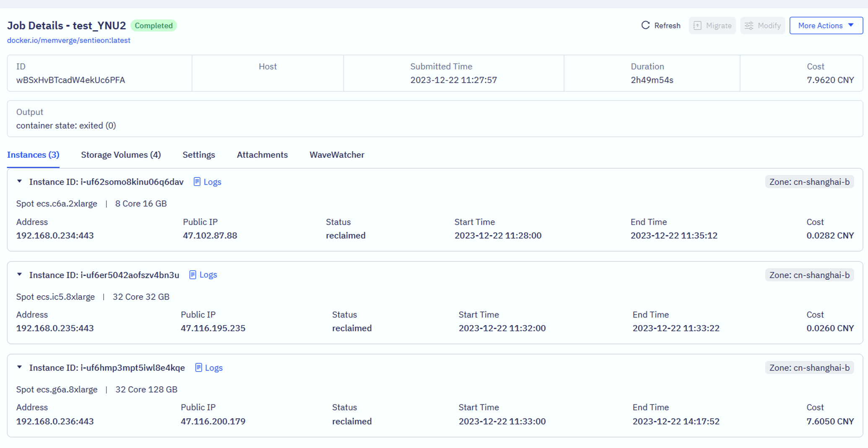Click public IP 47.116.200.179

coord(213,421)
